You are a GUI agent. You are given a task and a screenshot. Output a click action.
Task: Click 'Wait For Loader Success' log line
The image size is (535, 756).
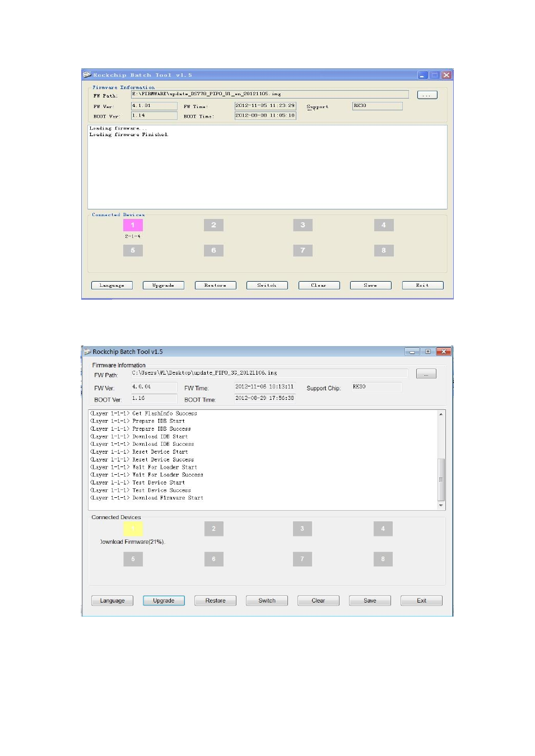146,475
